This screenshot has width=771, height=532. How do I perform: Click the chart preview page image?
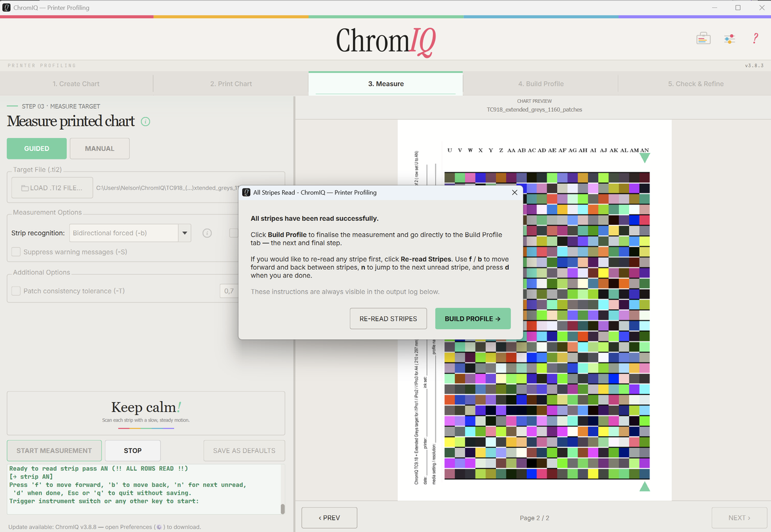[x=534, y=310]
